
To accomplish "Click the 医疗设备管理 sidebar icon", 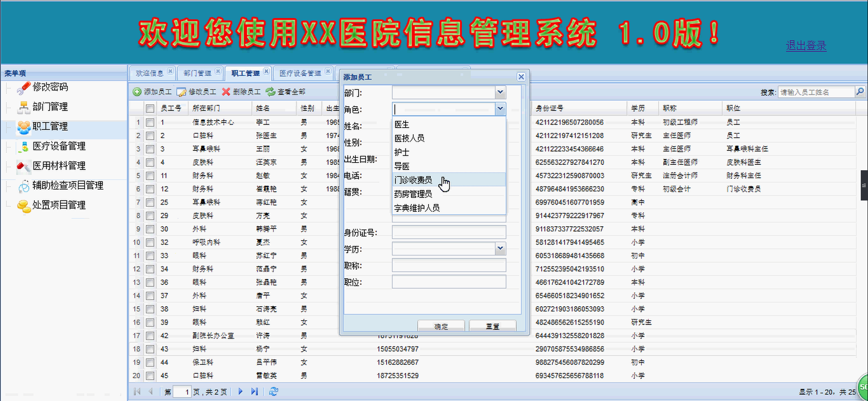I will click(24, 146).
